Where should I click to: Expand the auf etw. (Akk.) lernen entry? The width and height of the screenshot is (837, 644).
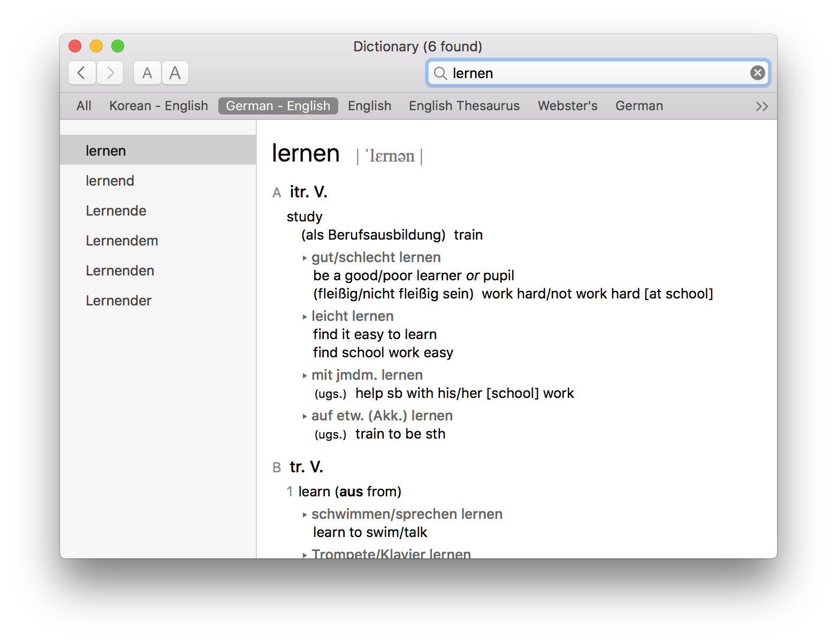(x=305, y=416)
